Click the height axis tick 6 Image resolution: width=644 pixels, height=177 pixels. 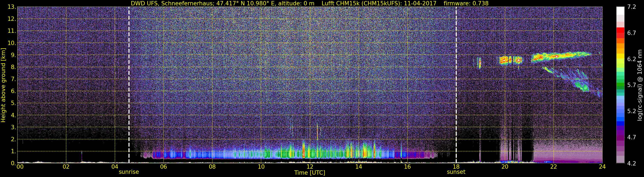pyautogui.click(x=13, y=91)
